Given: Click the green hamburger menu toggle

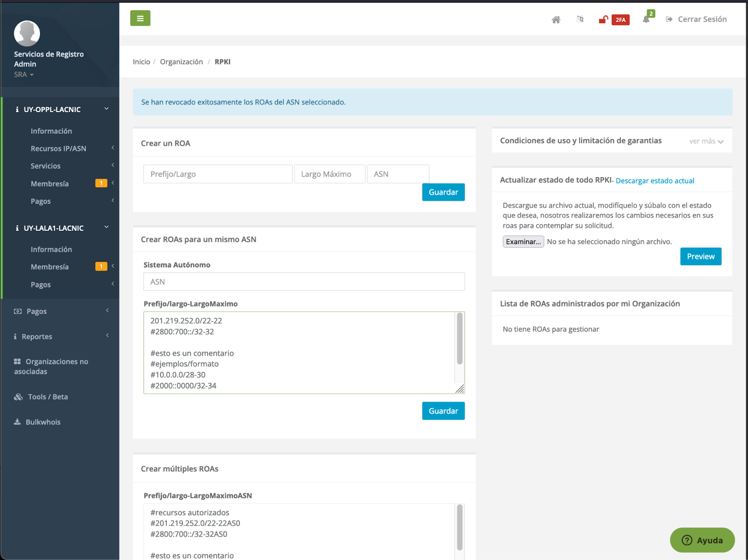Looking at the screenshot, I should (140, 18).
